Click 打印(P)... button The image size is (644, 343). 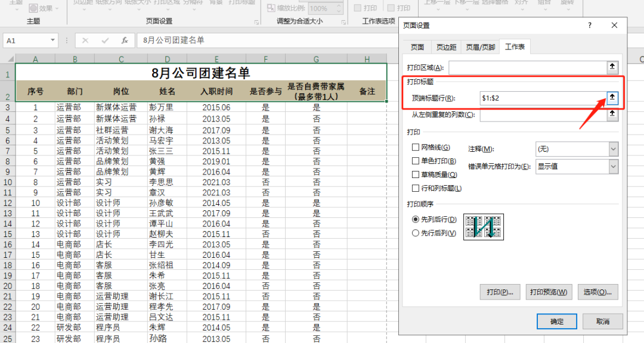click(x=500, y=292)
